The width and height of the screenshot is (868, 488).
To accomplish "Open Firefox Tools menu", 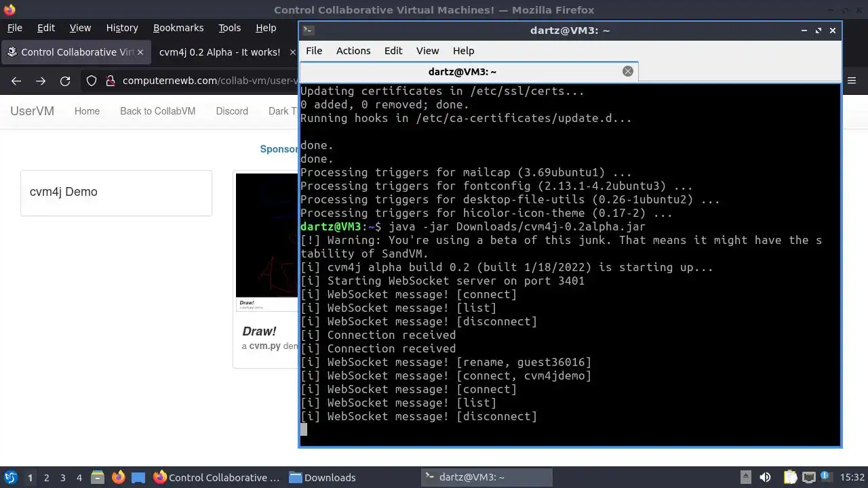I will click(229, 28).
